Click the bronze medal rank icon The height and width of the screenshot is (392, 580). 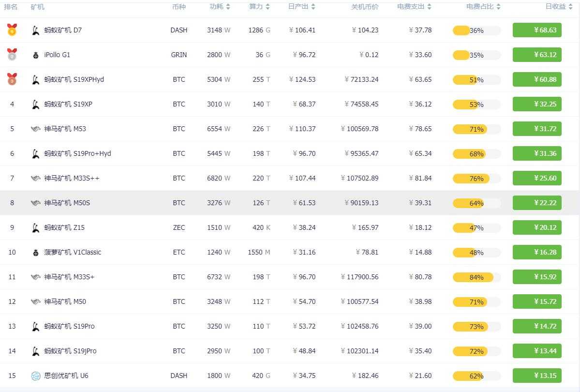(x=12, y=79)
